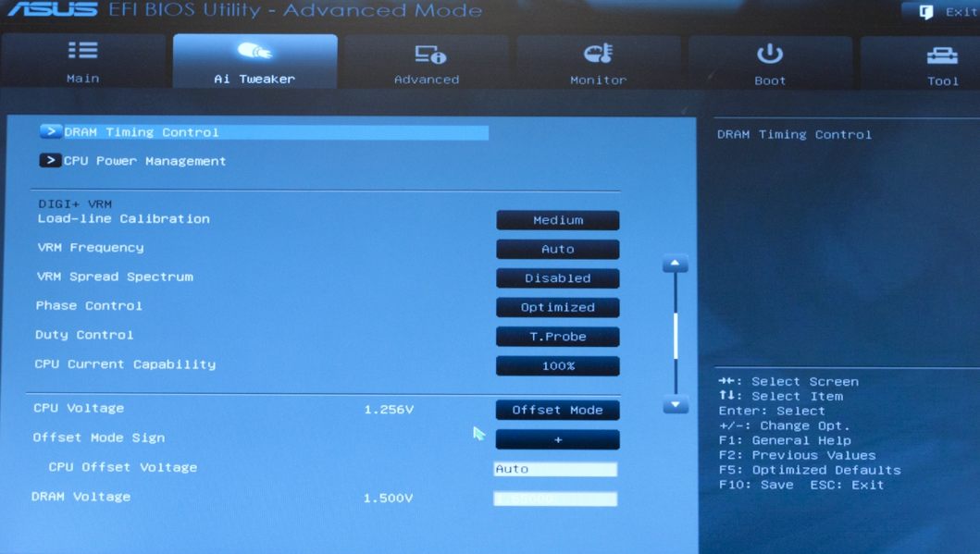980x554 pixels.
Task: Select the CPU Offset Voltage label
Action: pos(123,467)
